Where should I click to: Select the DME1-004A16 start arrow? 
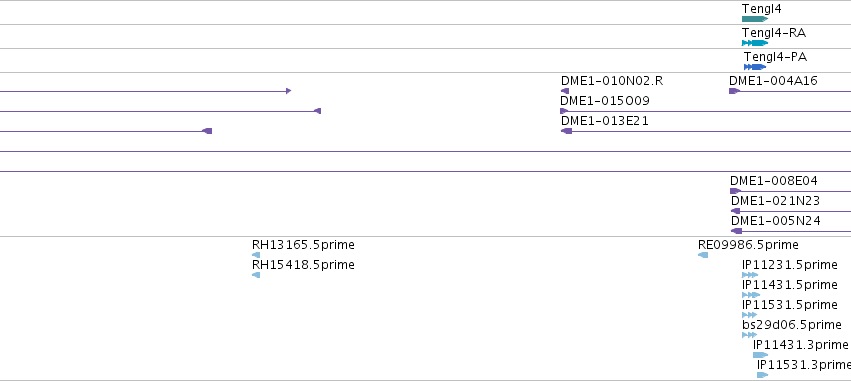tap(734, 91)
